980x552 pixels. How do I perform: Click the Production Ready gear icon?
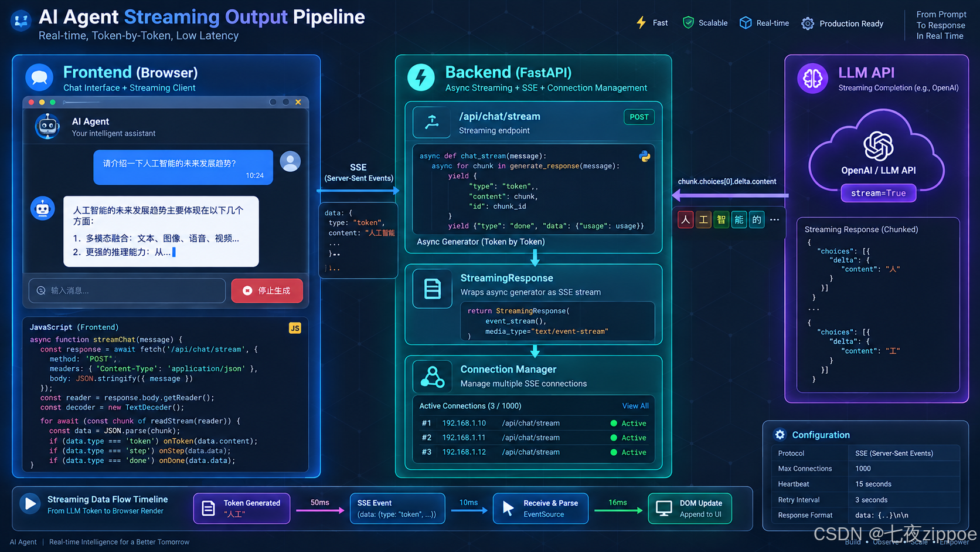pyautogui.click(x=808, y=23)
